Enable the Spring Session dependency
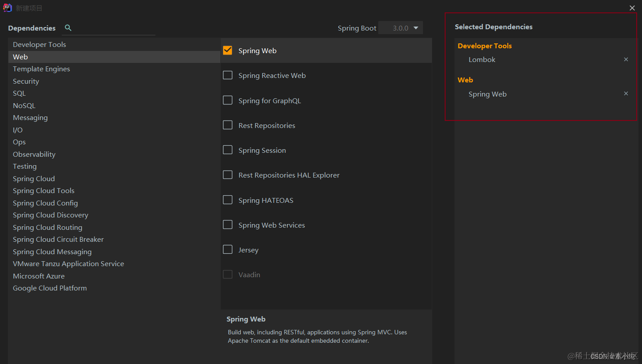This screenshot has width=642, height=364. tap(228, 150)
